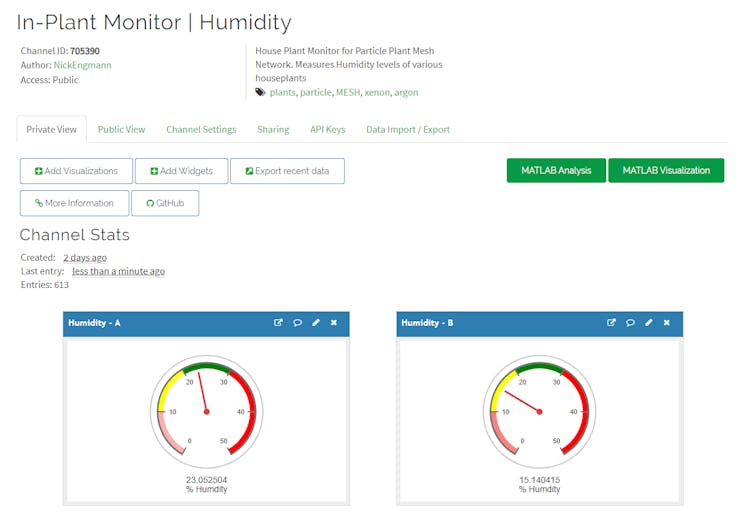The image size is (740, 512).
Task: Click the Entries: 613 text
Action: (45, 285)
